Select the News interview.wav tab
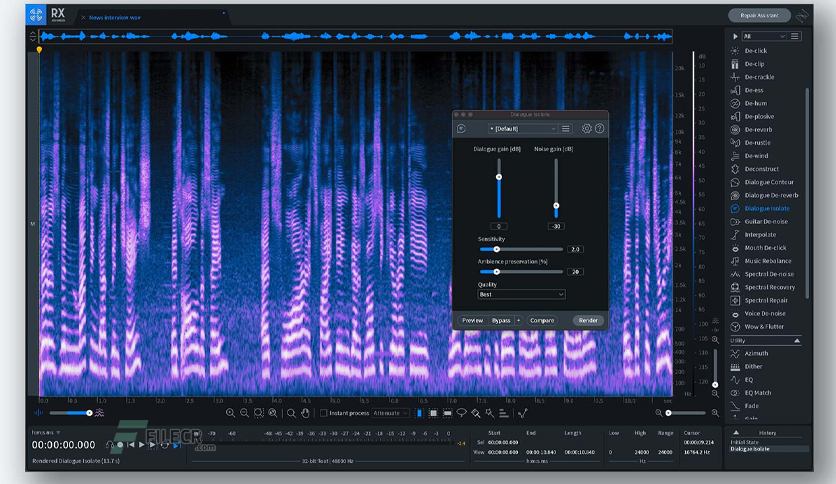Viewport: 836px width, 484px height. 115,18
